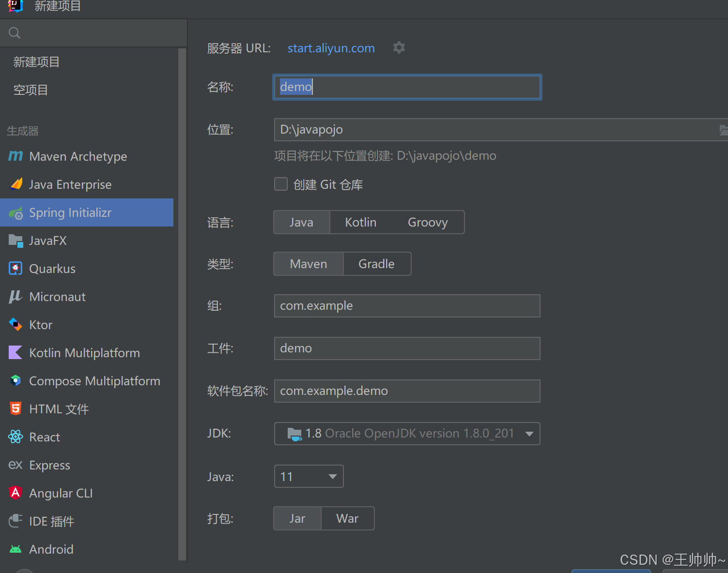Select the HTML 文件 generator entry

(x=87, y=409)
